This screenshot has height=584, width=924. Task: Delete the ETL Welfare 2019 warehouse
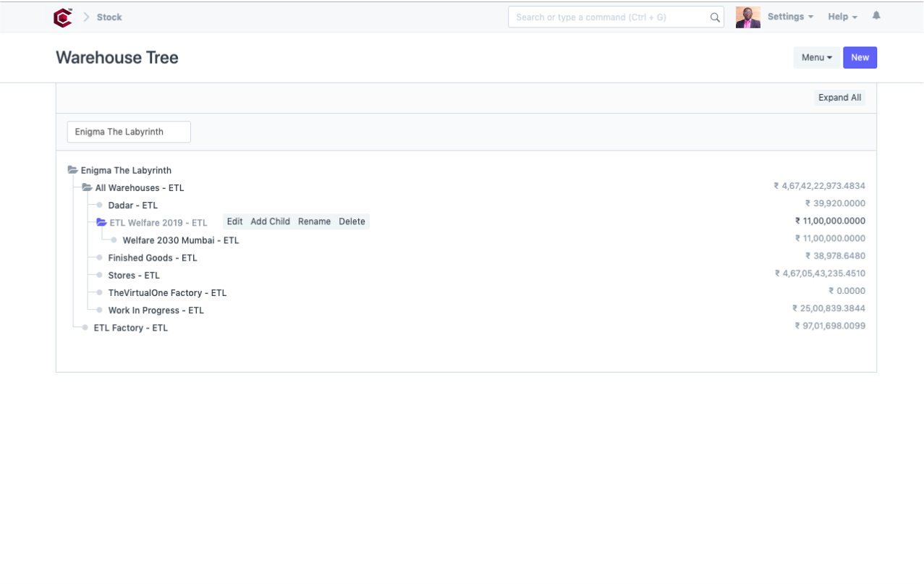pyautogui.click(x=352, y=221)
